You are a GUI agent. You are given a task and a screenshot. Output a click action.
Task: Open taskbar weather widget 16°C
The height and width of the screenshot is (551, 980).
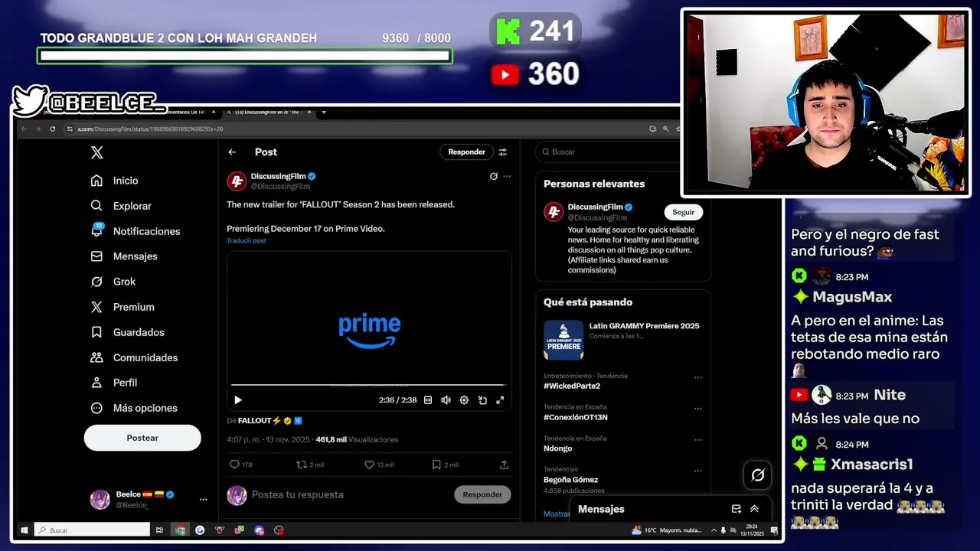(x=665, y=530)
